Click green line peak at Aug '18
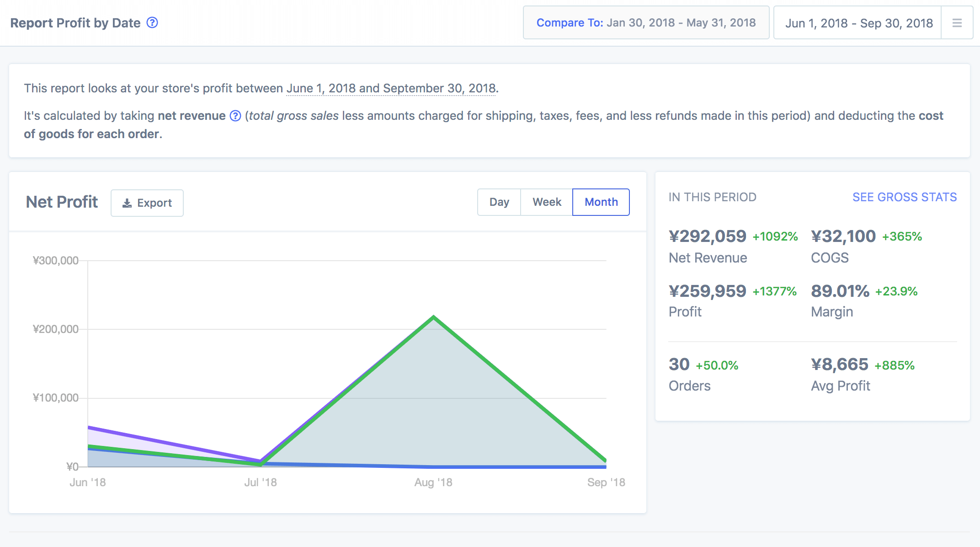980x547 pixels. click(x=433, y=317)
